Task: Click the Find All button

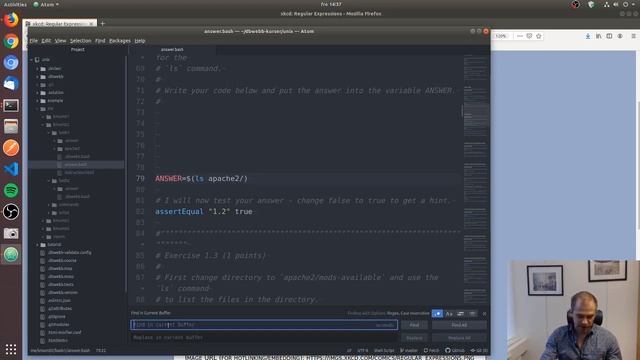Action: tap(459, 325)
